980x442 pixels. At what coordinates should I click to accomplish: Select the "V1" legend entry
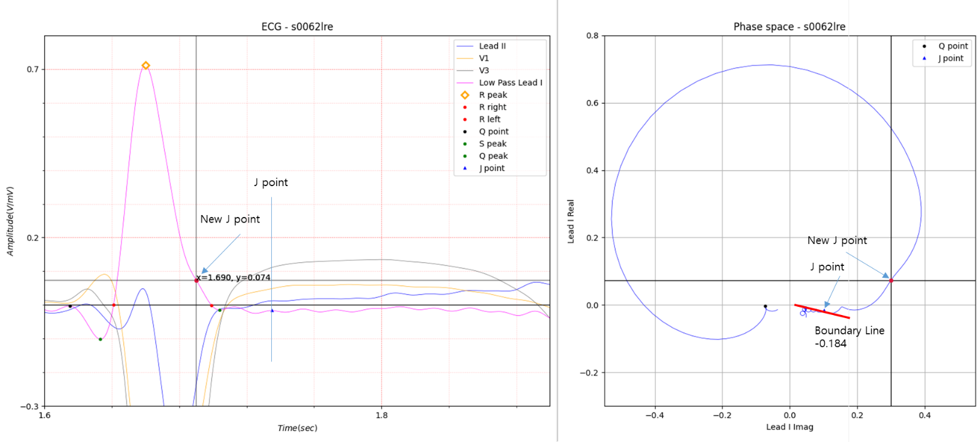click(485, 58)
